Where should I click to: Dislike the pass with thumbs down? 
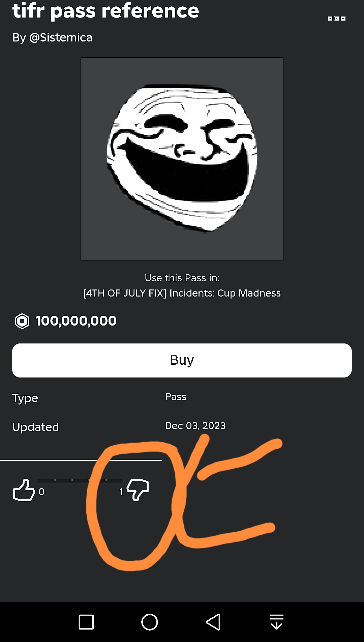point(138,490)
